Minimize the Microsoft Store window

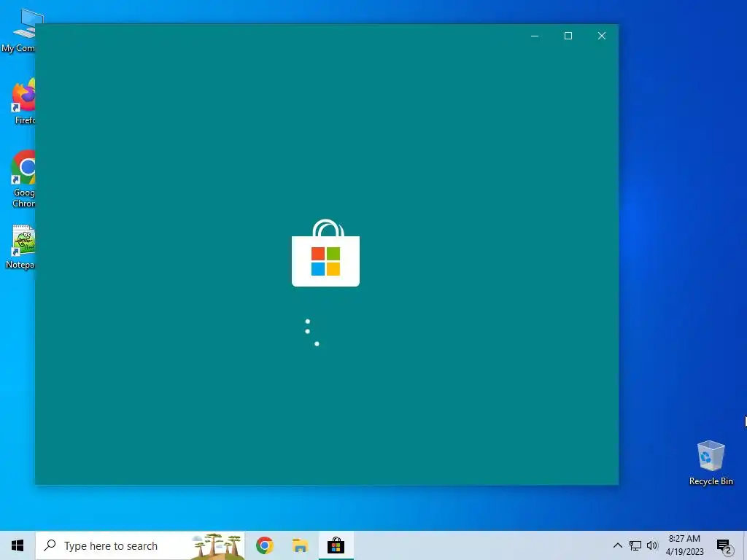(x=535, y=36)
